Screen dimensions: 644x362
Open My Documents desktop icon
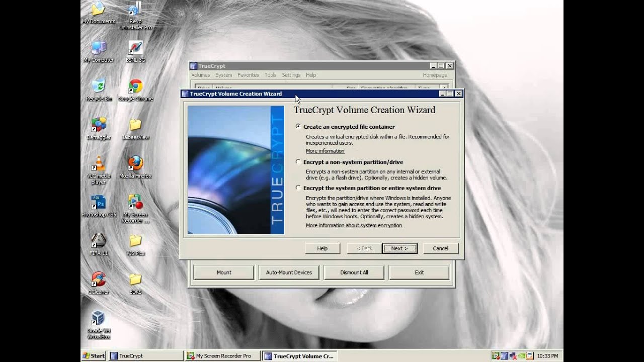[99, 12]
